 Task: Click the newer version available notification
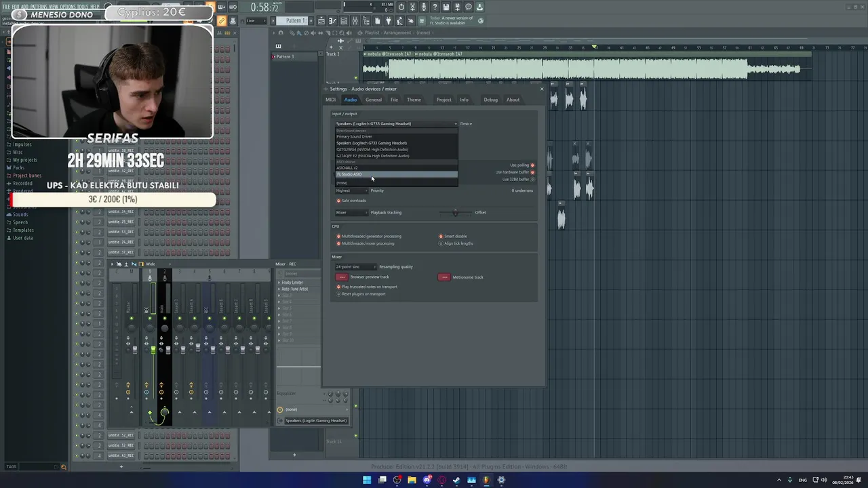pyautogui.click(x=452, y=21)
